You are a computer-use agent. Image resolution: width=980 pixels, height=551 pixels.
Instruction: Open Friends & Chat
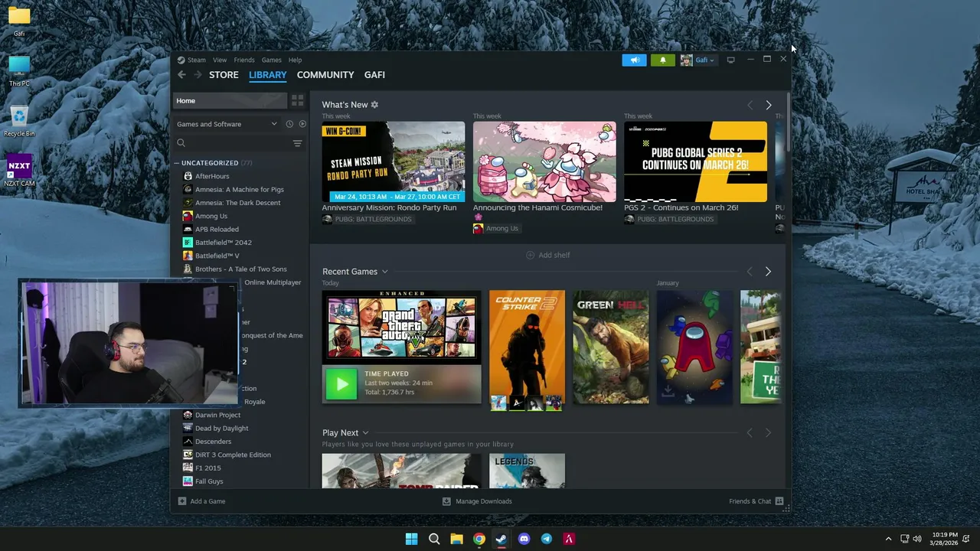pyautogui.click(x=750, y=501)
